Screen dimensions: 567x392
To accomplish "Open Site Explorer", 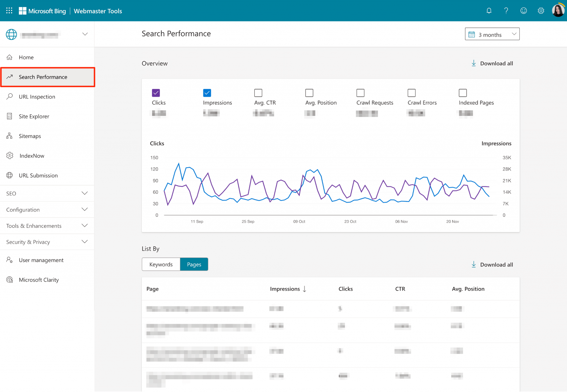I will pyautogui.click(x=34, y=116).
